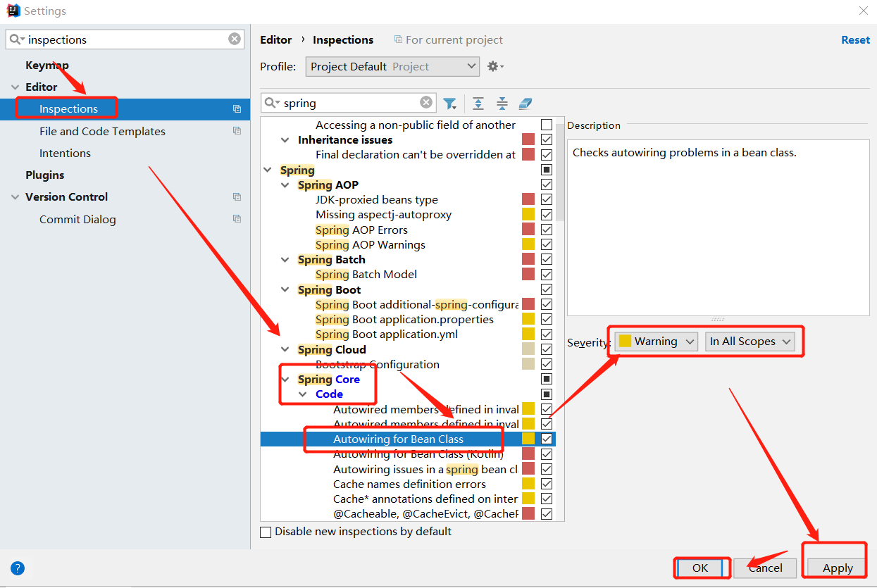Toggle checkbox for the Spring group
Image resolution: width=877 pixels, height=588 pixels.
coord(547,170)
